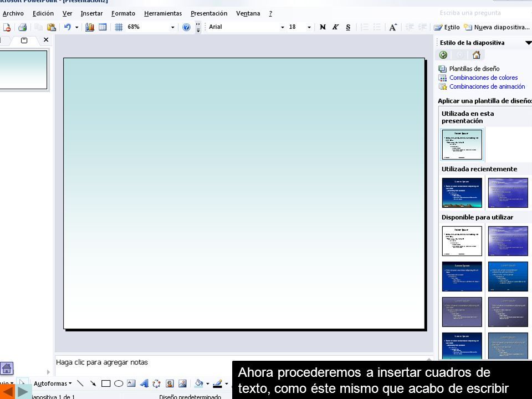Select the slide 1 thumbnail in left pane
Screen dimensions: 532x399
23,70
